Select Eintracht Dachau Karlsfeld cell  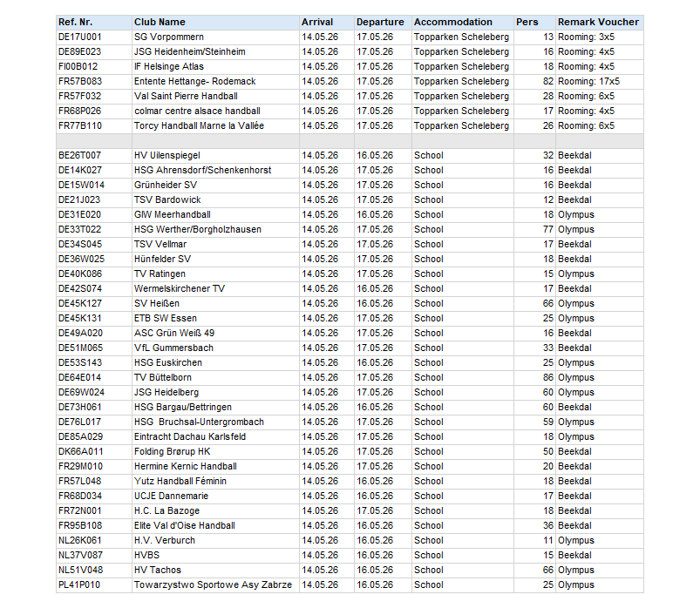coord(215,436)
